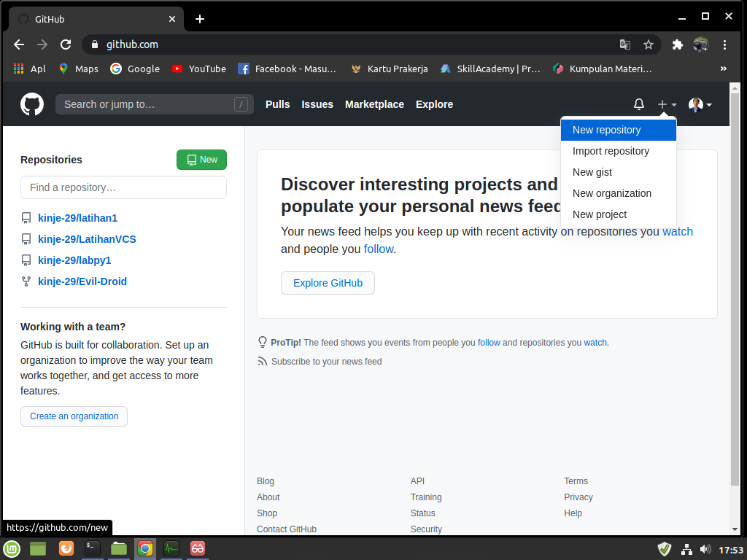Open Pulls in the GitHub header
747x560 pixels.
(x=277, y=104)
